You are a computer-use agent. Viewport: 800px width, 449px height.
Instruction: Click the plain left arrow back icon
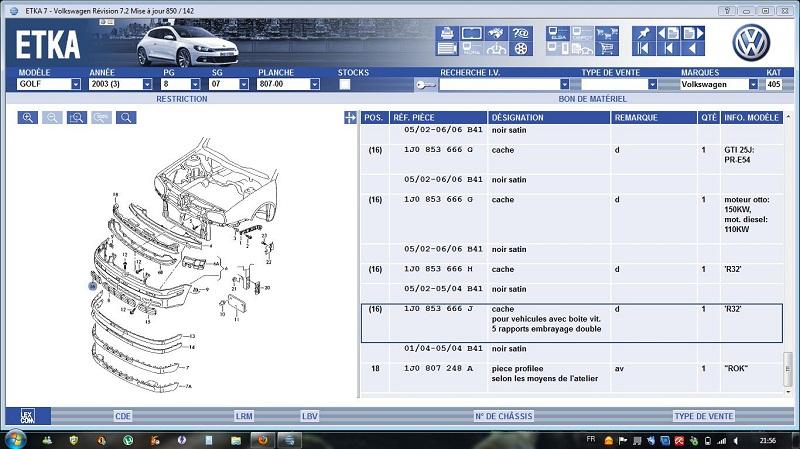coord(693,49)
